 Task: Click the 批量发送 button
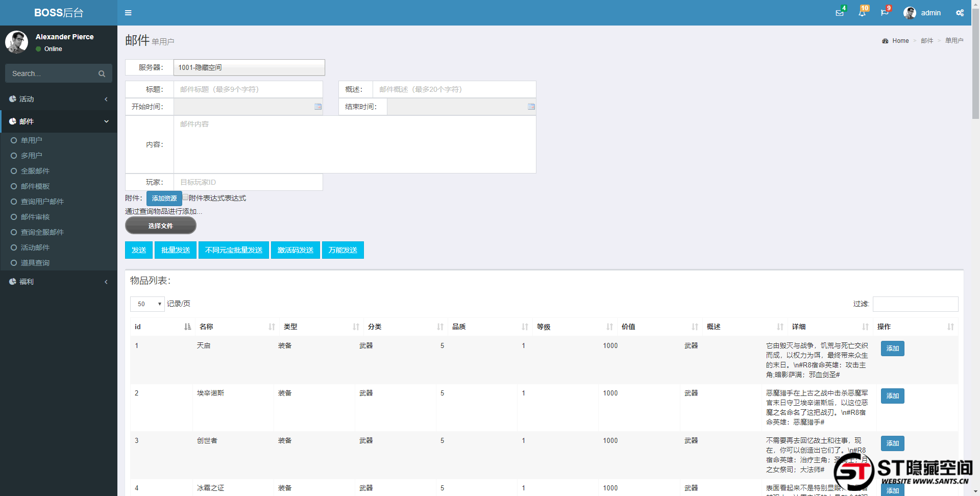pos(176,250)
